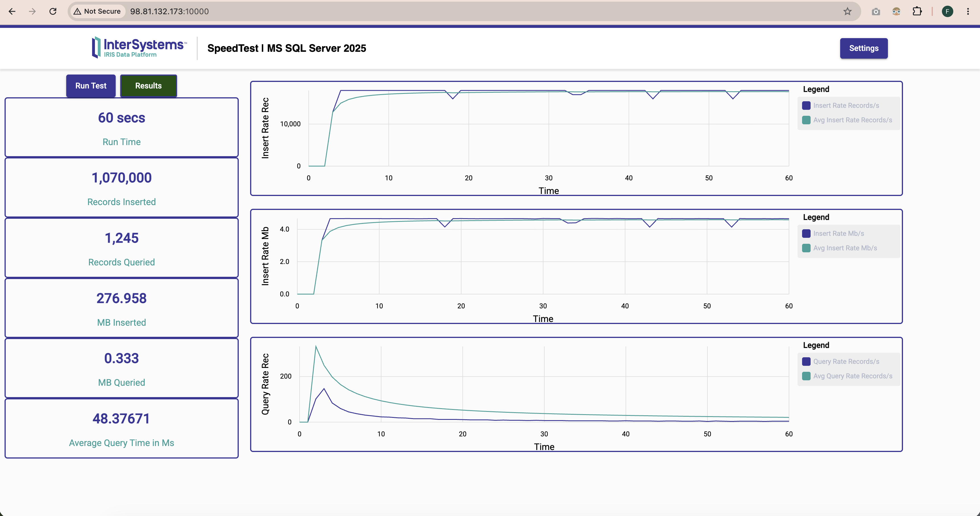Click the Avg Insert Rate Records/s legend label
980x516 pixels.
853,120
